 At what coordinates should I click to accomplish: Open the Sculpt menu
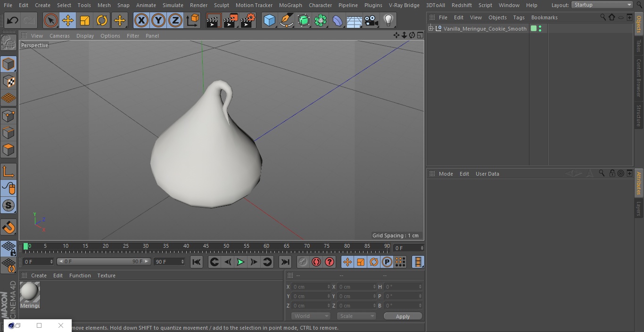(221, 5)
